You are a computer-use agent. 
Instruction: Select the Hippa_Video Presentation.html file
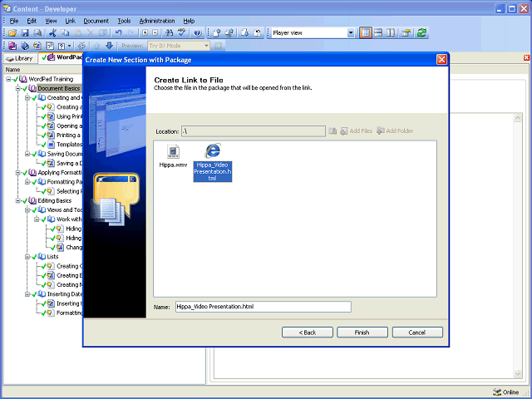(x=213, y=163)
